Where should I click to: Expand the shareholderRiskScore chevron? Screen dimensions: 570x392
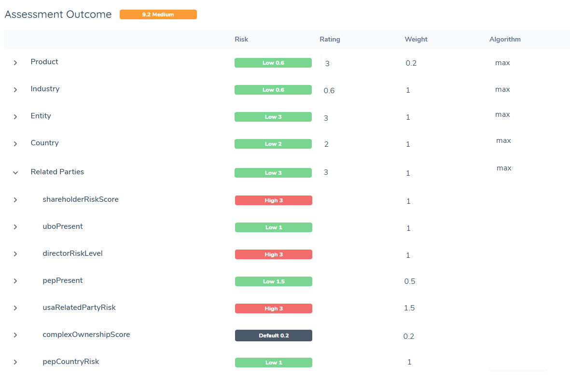pos(15,200)
